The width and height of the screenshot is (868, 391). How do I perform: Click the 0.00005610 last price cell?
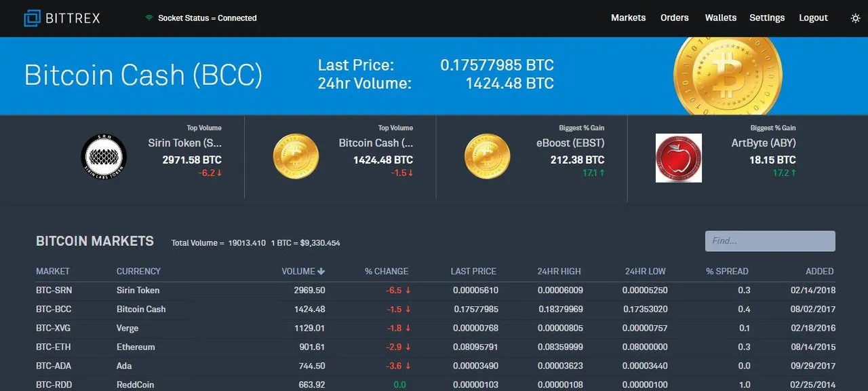pos(476,290)
